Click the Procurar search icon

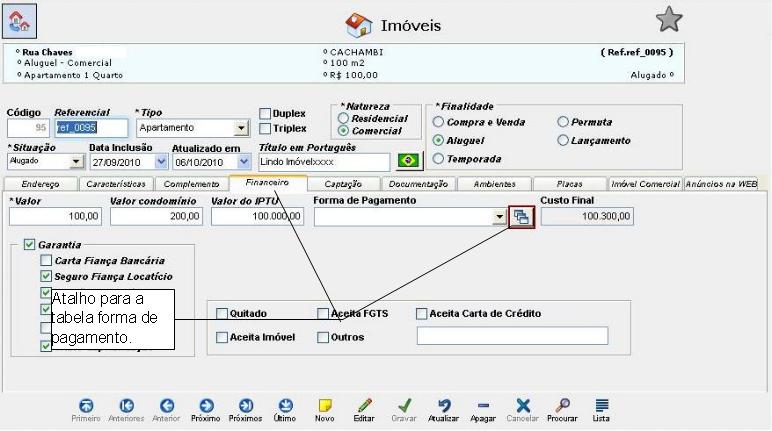562,406
